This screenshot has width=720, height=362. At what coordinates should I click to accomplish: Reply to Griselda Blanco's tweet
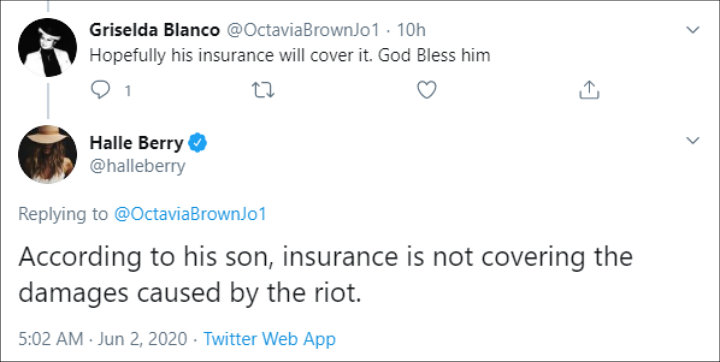coord(100,90)
